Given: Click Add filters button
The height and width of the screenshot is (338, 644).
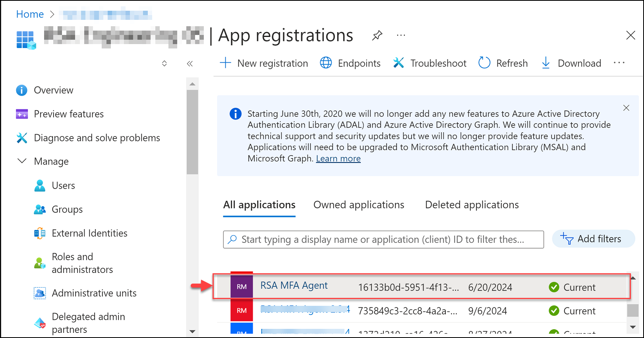Looking at the screenshot, I should click(x=593, y=239).
